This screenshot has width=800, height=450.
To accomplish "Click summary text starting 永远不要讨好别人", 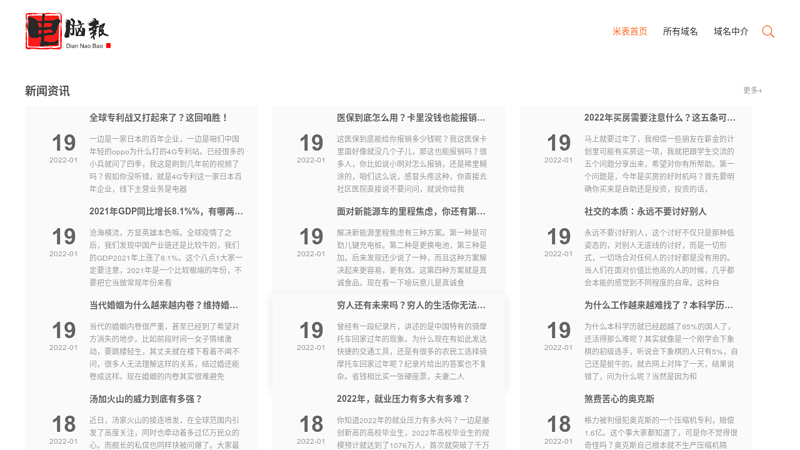I will 659,258.
